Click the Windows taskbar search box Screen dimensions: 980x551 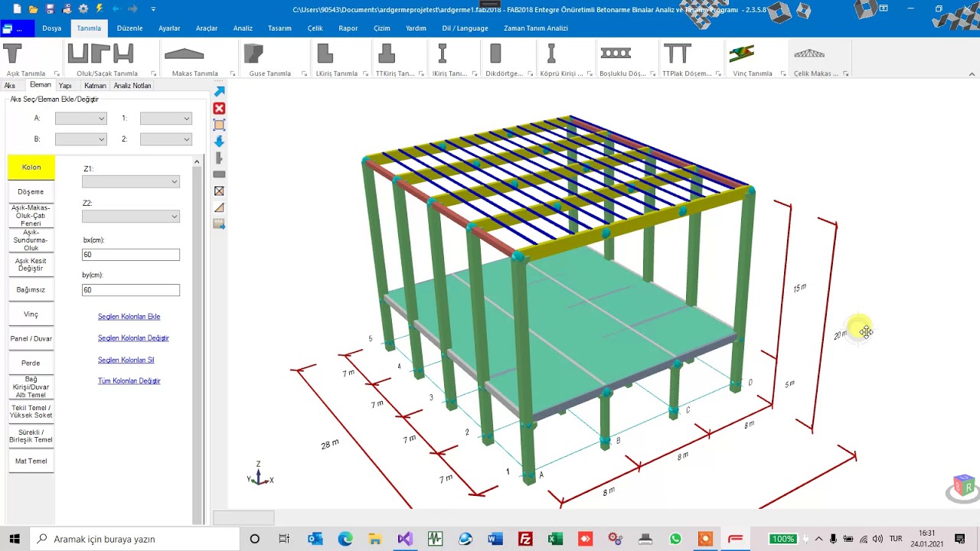(x=134, y=539)
